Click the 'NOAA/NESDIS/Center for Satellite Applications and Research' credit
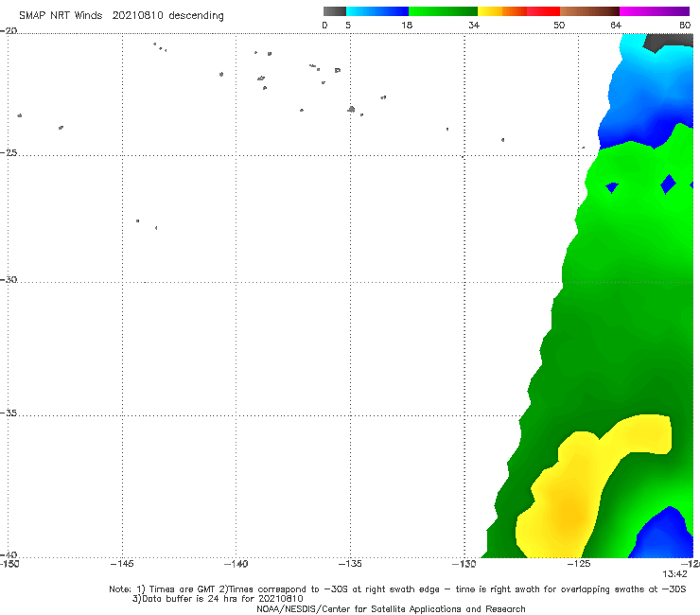700x615 pixels. click(x=391, y=609)
